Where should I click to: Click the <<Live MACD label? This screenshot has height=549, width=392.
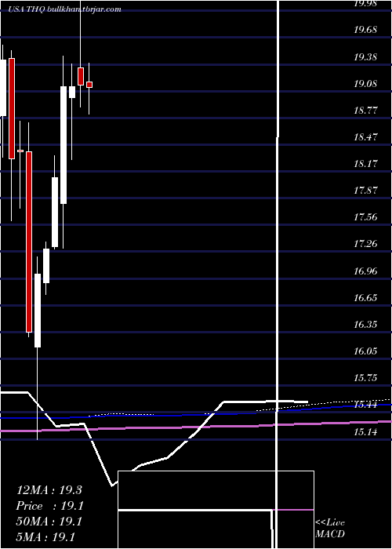(x=330, y=529)
